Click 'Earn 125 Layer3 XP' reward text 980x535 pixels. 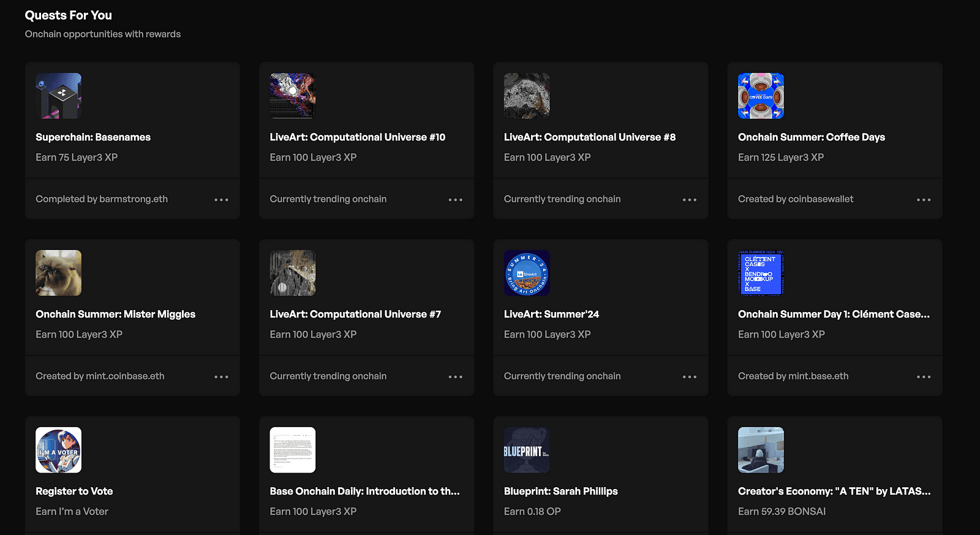point(781,157)
